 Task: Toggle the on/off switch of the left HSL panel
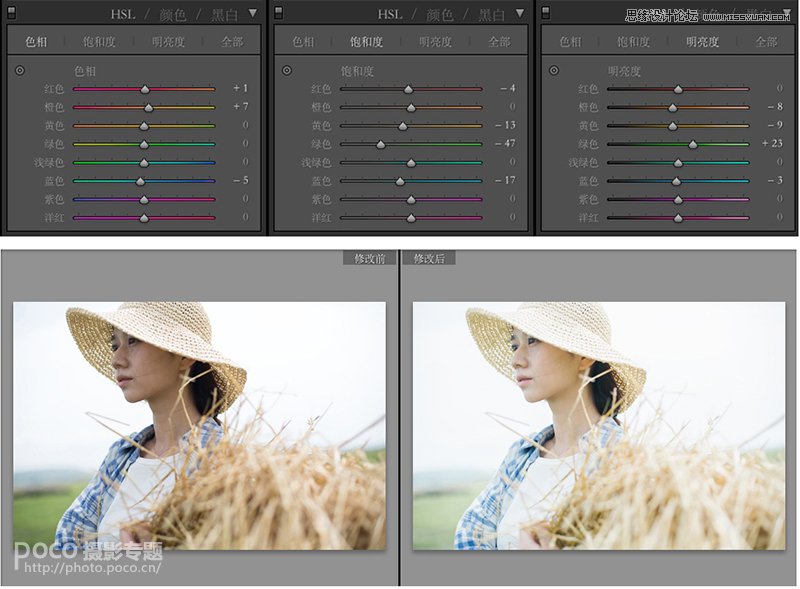[11, 13]
